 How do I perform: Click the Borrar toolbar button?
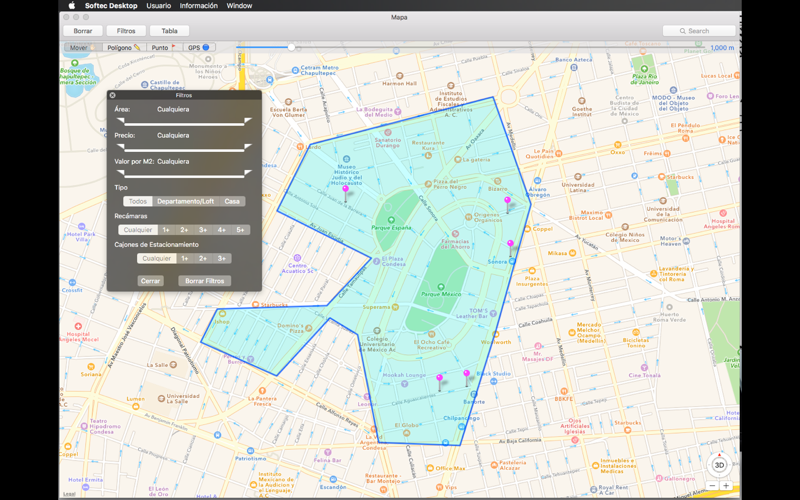pos(83,31)
